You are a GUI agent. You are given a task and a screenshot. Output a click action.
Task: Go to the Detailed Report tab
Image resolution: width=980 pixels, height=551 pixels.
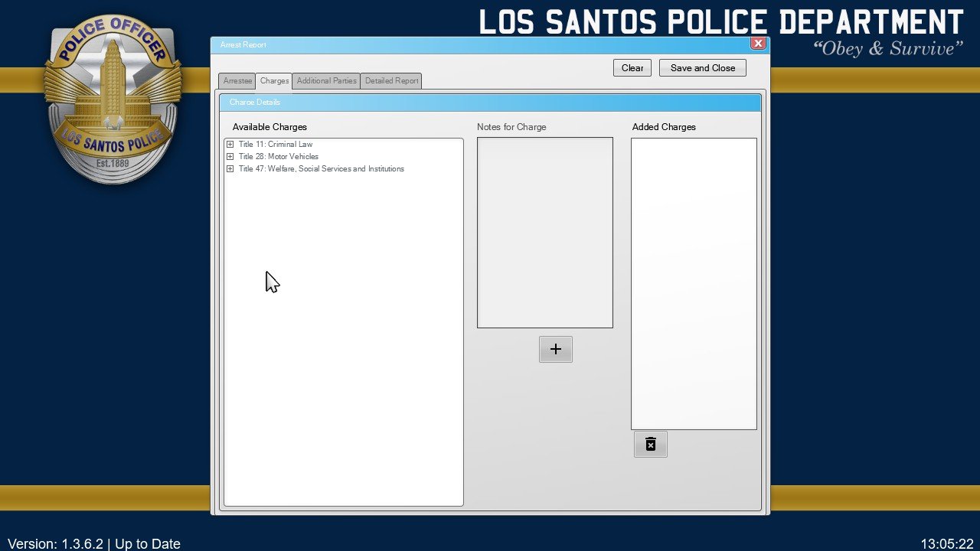391,81
